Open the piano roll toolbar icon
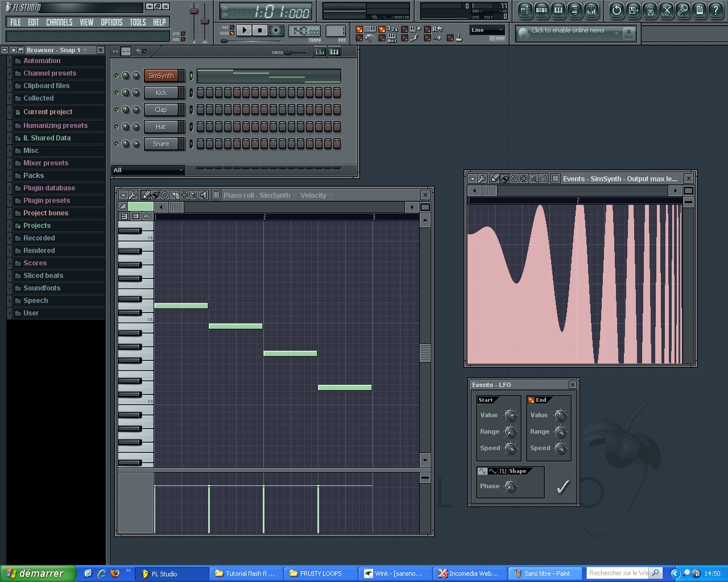This screenshot has width=728, height=582. click(x=558, y=10)
